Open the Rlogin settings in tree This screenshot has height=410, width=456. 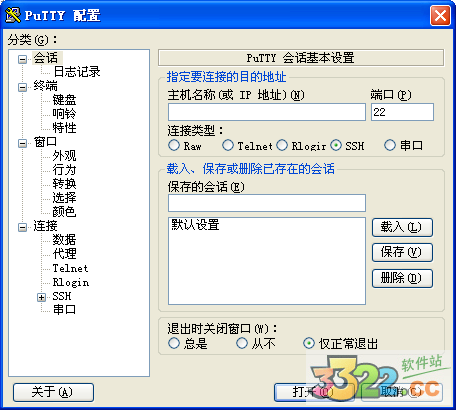[x=71, y=282]
